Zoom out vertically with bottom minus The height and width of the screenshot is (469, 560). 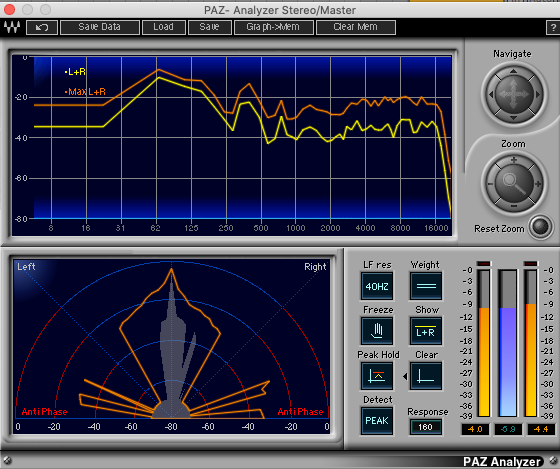click(514, 206)
